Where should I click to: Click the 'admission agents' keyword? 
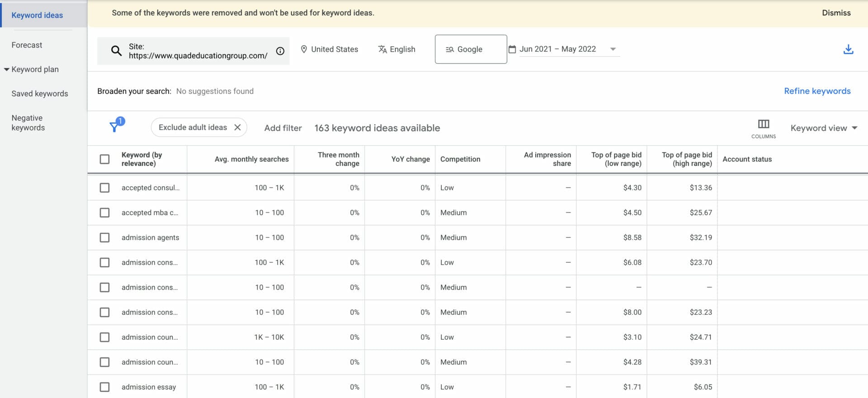pyautogui.click(x=150, y=238)
